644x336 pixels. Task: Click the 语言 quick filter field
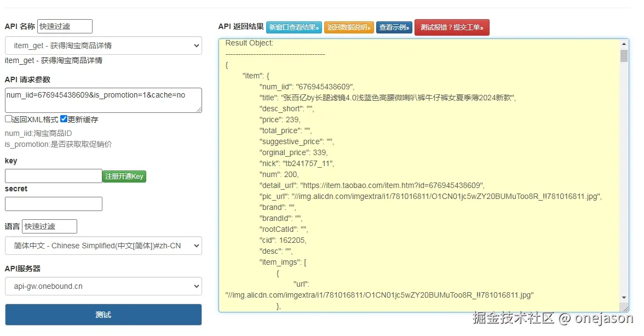49,226
